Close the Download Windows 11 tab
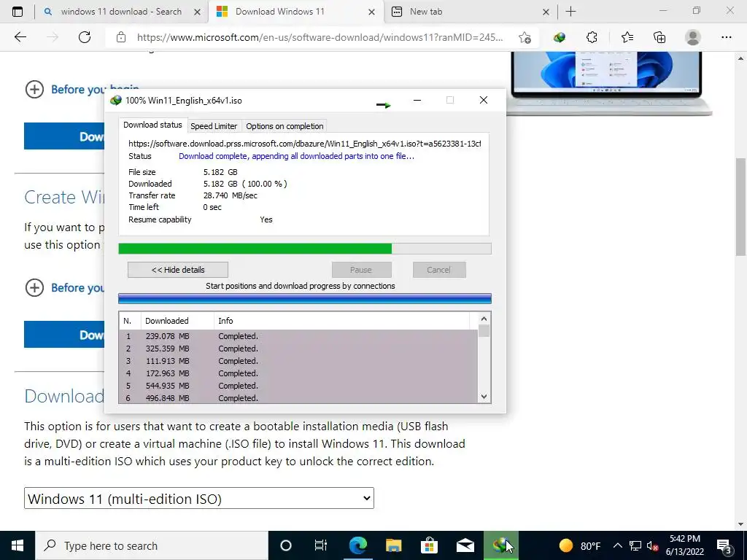The height and width of the screenshot is (560, 747). pyautogui.click(x=371, y=12)
